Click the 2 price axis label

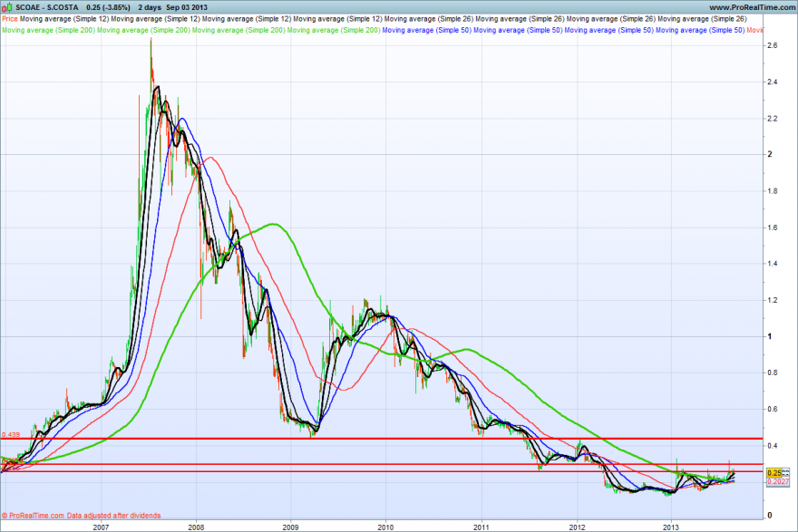pos(770,154)
